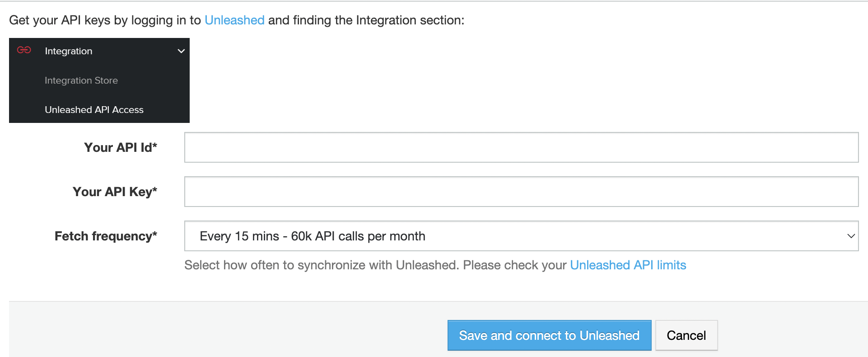This screenshot has height=357, width=868.
Task: Click the 'Get your API keys' instruction text
Action: pos(104,20)
